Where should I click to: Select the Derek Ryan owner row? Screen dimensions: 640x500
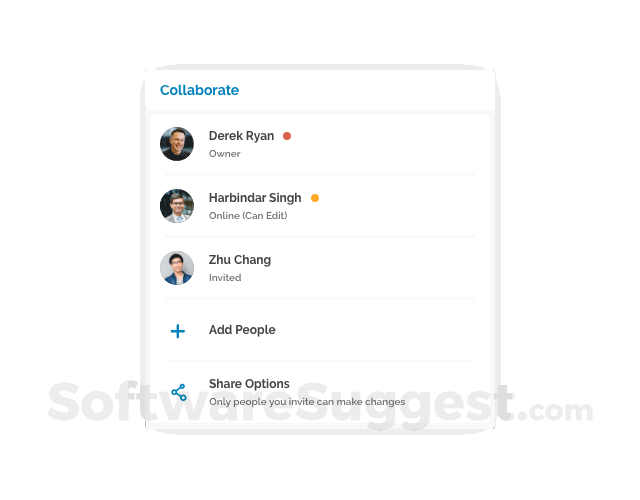pyautogui.click(x=320, y=144)
